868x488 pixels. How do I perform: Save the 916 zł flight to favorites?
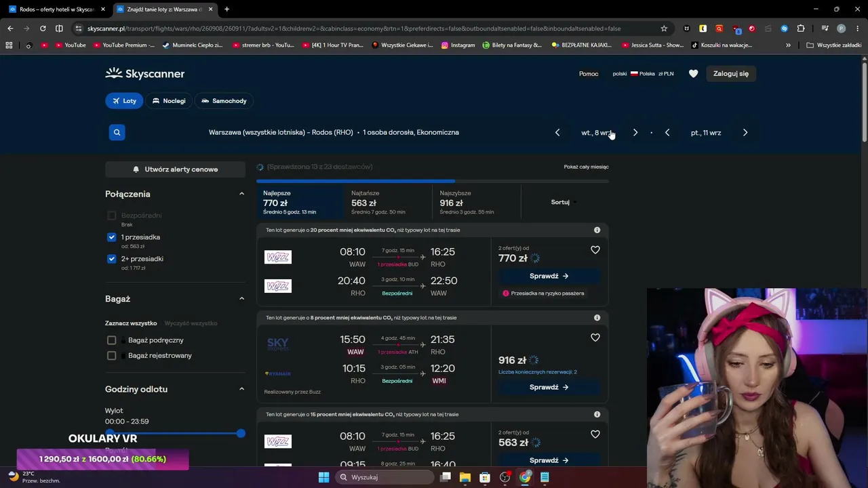pos(595,338)
